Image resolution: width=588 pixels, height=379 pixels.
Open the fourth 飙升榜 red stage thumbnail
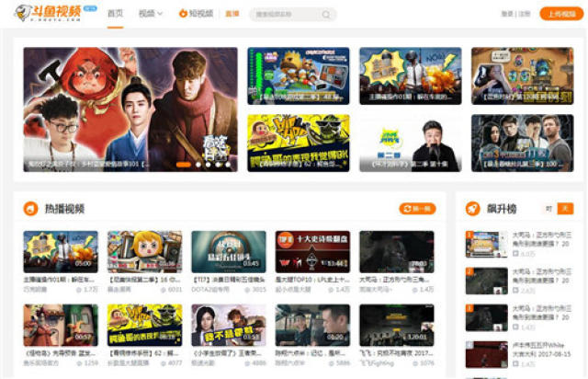tap(487, 354)
